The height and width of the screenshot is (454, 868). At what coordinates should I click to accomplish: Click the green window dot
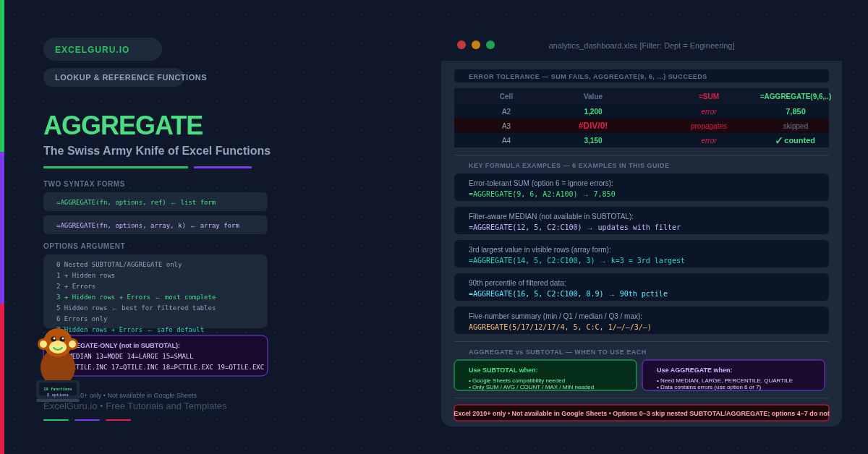(x=490, y=45)
